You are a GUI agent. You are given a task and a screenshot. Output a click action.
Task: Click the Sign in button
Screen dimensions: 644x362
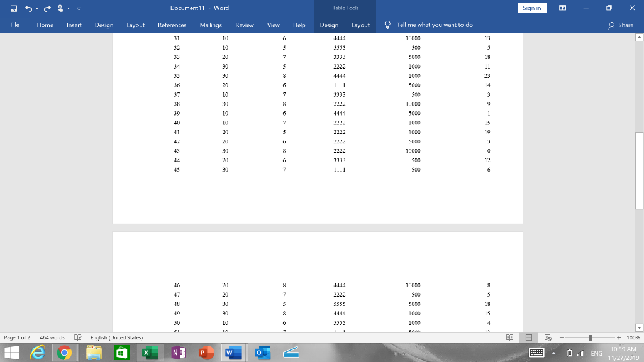click(x=531, y=7)
